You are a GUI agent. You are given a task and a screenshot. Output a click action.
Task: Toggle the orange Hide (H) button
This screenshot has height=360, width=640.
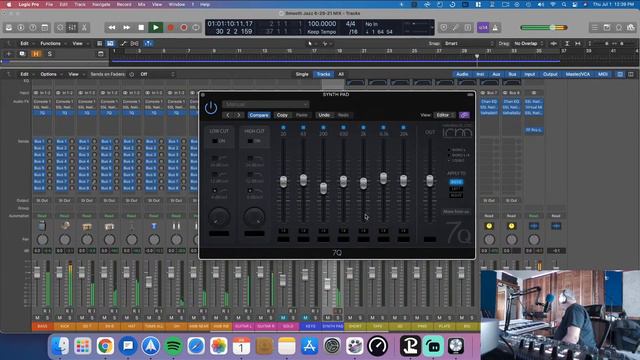[36, 54]
